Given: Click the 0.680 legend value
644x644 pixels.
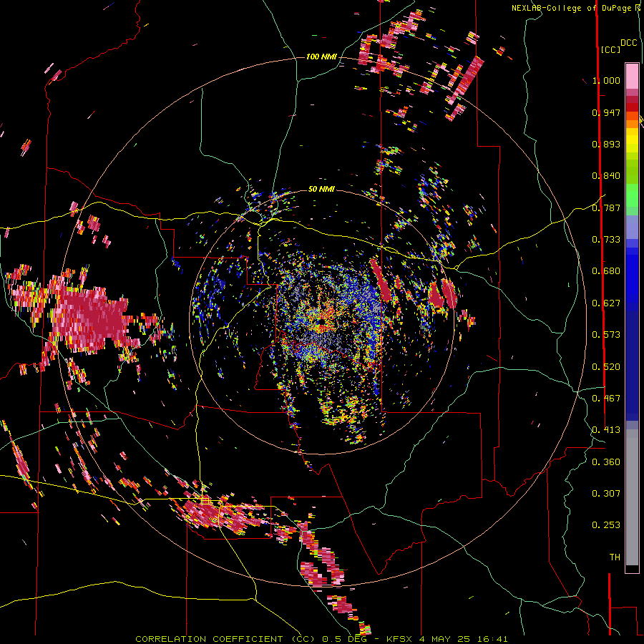Looking at the screenshot, I should [x=606, y=271].
